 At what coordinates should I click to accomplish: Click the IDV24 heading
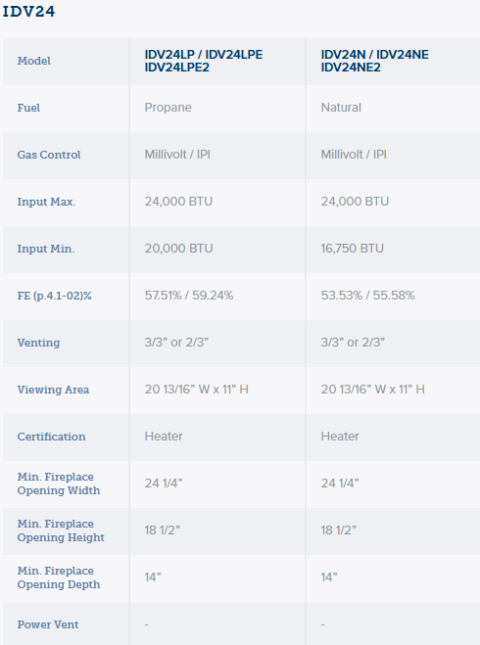pyautogui.click(x=29, y=11)
